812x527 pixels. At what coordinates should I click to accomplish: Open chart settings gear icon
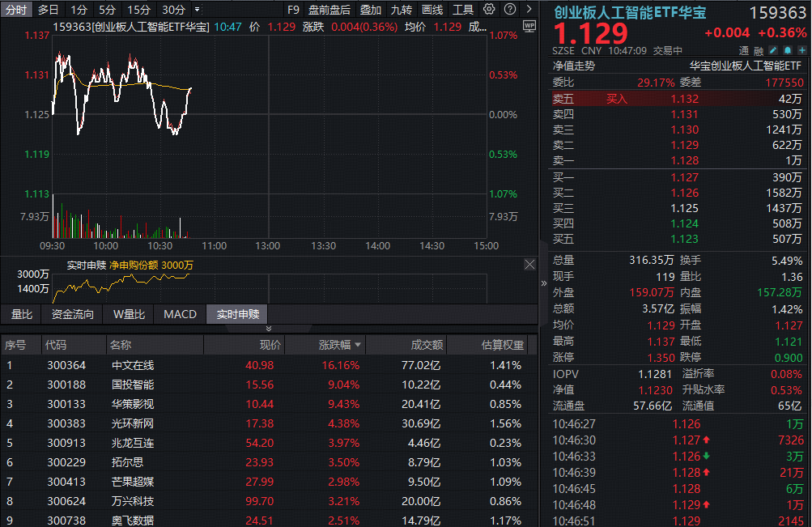[x=489, y=10]
